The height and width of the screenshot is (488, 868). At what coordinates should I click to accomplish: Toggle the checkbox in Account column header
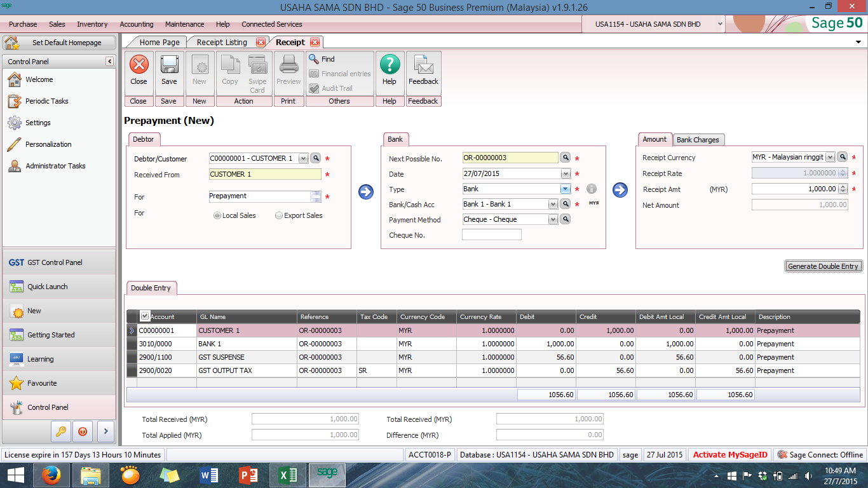[x=144, y=316]
